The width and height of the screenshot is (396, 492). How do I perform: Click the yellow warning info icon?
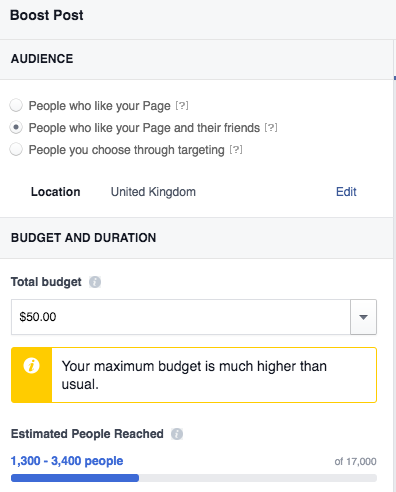tap(32, 365)
